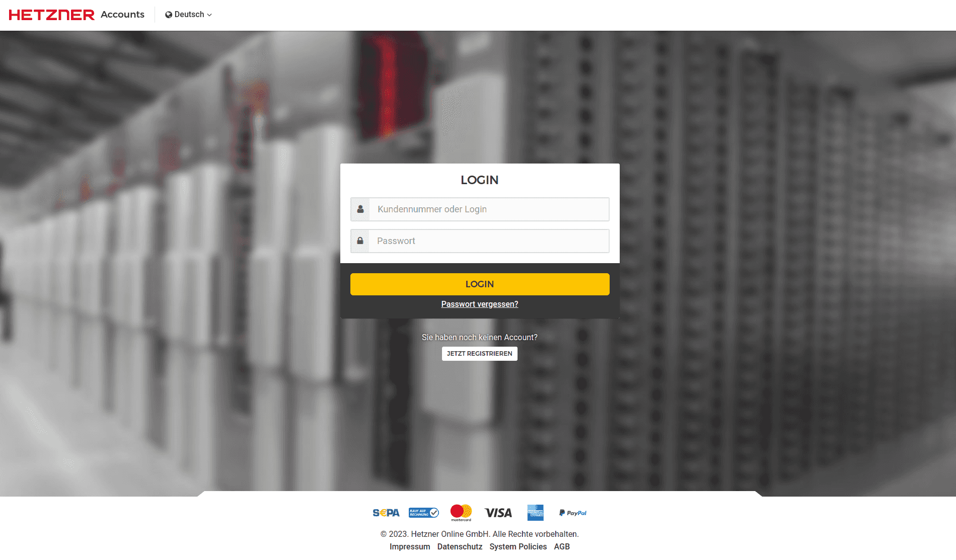This screenshot has width=956, height=560.
Task: Open the Deutsch language dropdown
Action: click(189, 15)
